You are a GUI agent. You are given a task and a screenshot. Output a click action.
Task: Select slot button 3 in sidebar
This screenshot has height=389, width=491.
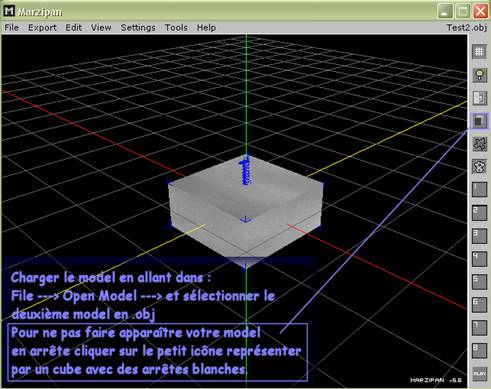click(x=479, y=235)
